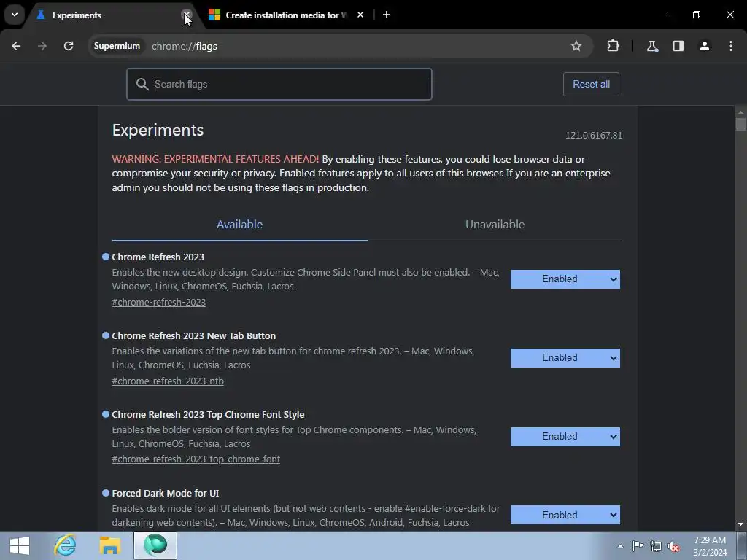This screenshot has width=747, height=560.
Task: Click the Supermium site chip
Action: pos(117,46)
